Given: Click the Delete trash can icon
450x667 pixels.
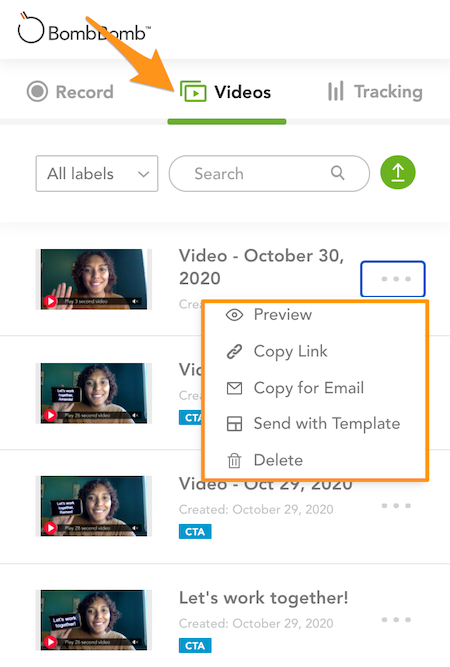Looking at the screenshot, I should tap(234, 461).
